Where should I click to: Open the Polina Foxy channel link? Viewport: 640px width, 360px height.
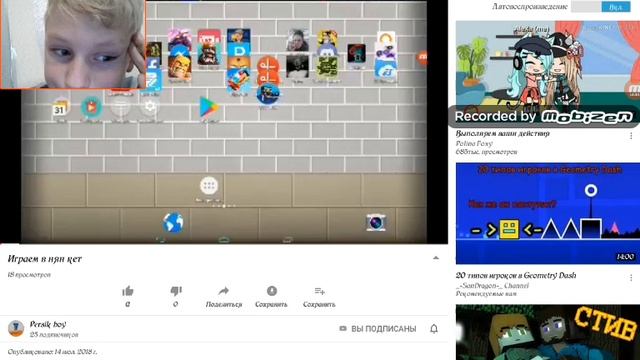tap(474, 143)
